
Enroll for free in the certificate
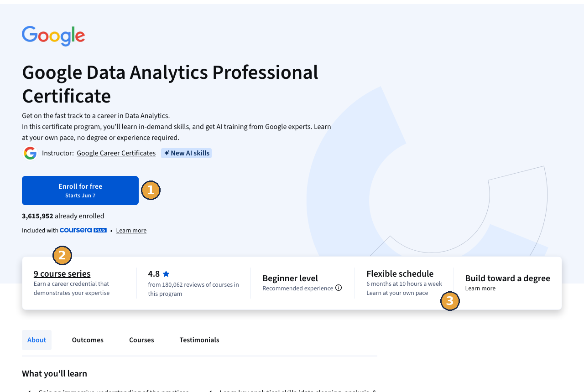(x=80, y=191)
